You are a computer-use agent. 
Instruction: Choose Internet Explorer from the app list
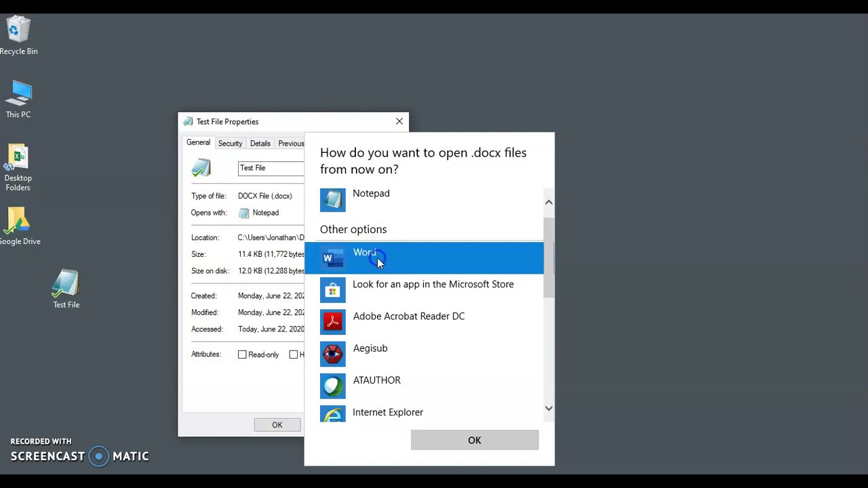[x=424, y=413]
